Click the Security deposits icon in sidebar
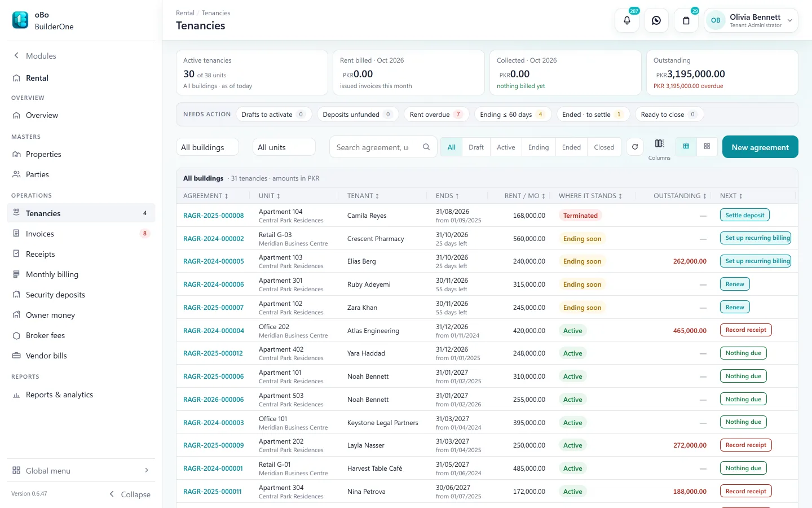This screenshot has height=508, width=812. coord(16,295)
